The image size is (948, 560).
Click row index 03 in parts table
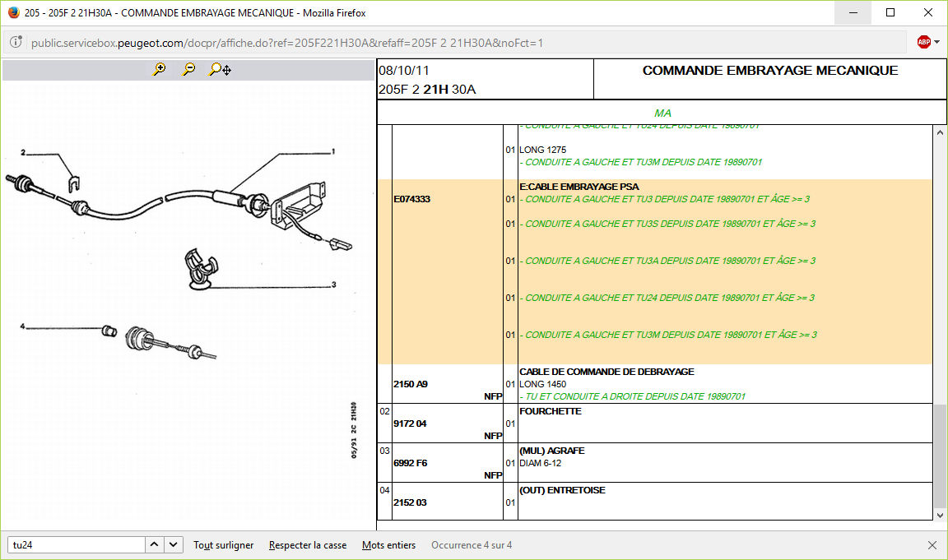coord(384,451)
